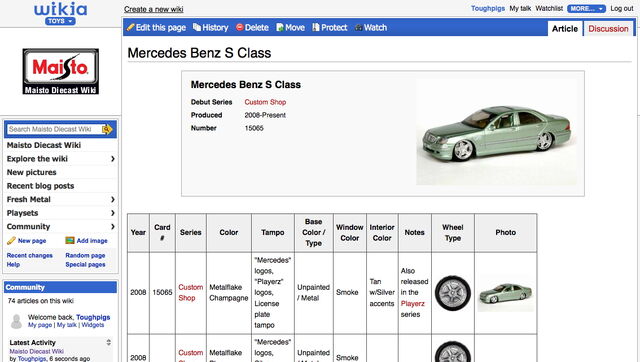Expand the Fresh Metal submenu arrow
The height and width of the screenshot is (362, 640).
(x=113, y=199)
